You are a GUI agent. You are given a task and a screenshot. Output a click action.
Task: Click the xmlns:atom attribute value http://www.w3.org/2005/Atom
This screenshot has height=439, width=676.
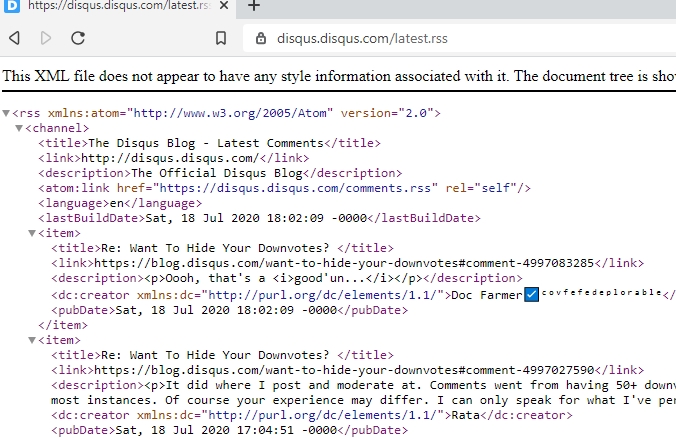pos(230,113)
